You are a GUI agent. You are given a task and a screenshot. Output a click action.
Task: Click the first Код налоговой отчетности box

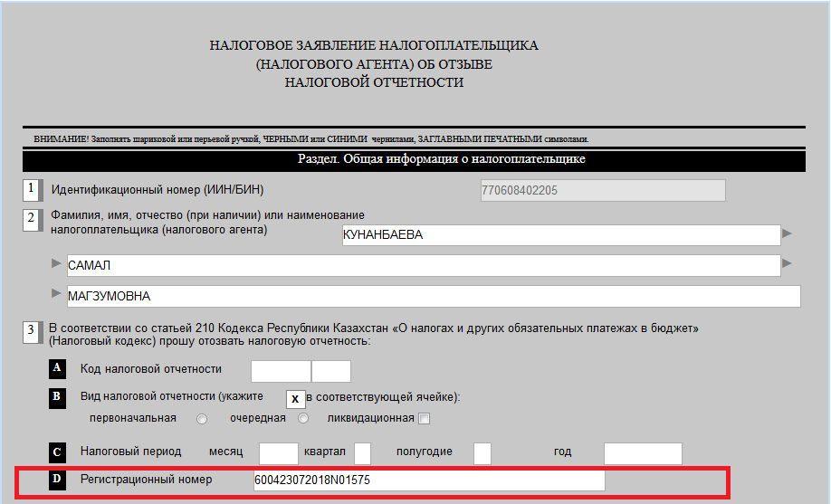tap(281, 371)
